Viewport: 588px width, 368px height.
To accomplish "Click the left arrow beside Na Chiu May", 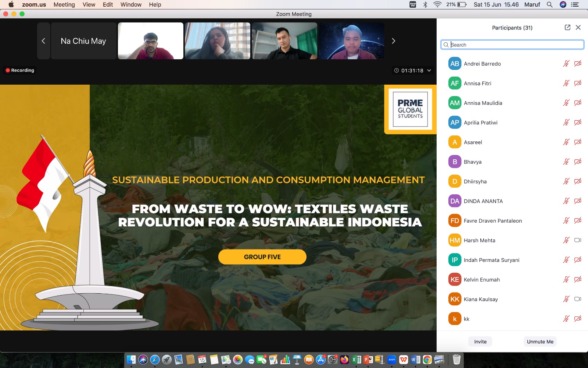I will point(43,40).
